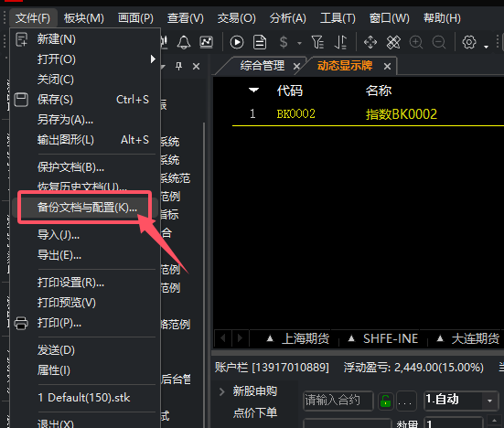Select 打印预览(V) menu entry

point(85,303)
